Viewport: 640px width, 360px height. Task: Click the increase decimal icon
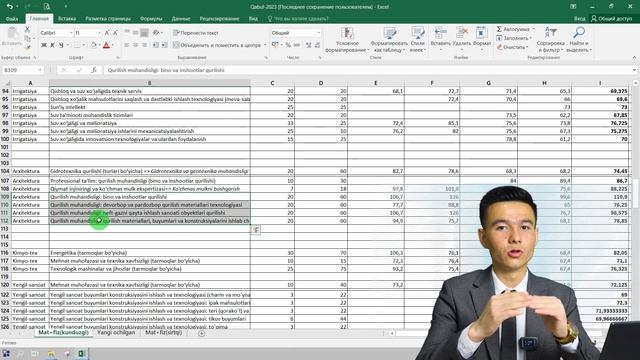(309, 45)
